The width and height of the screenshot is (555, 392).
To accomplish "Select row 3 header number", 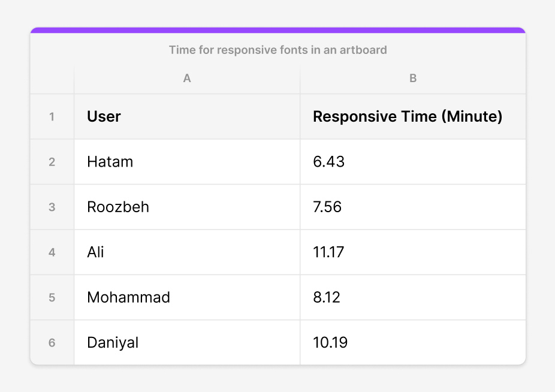I will pos(52,207).
